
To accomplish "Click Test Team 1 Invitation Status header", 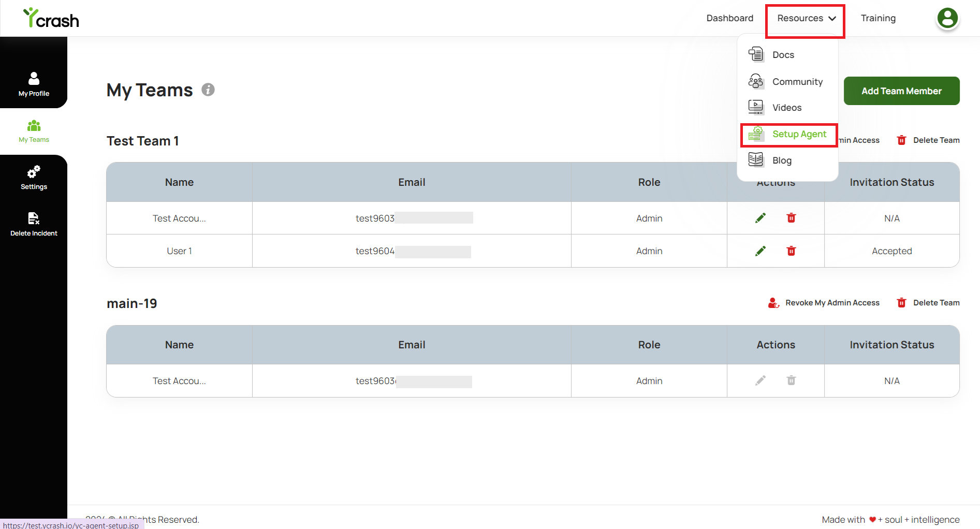I will click(x=891, y=182).
